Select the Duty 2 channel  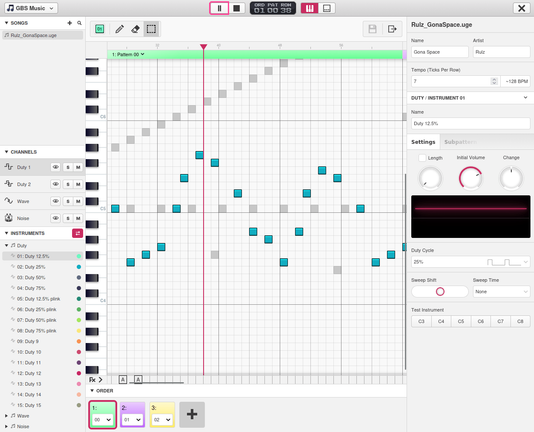pyautogui.click(x=24, y=184)
